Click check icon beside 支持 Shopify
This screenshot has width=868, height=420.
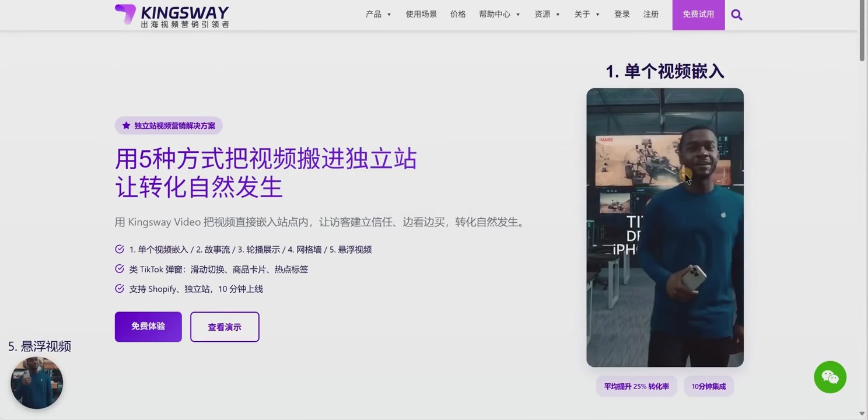pos(120,289)
